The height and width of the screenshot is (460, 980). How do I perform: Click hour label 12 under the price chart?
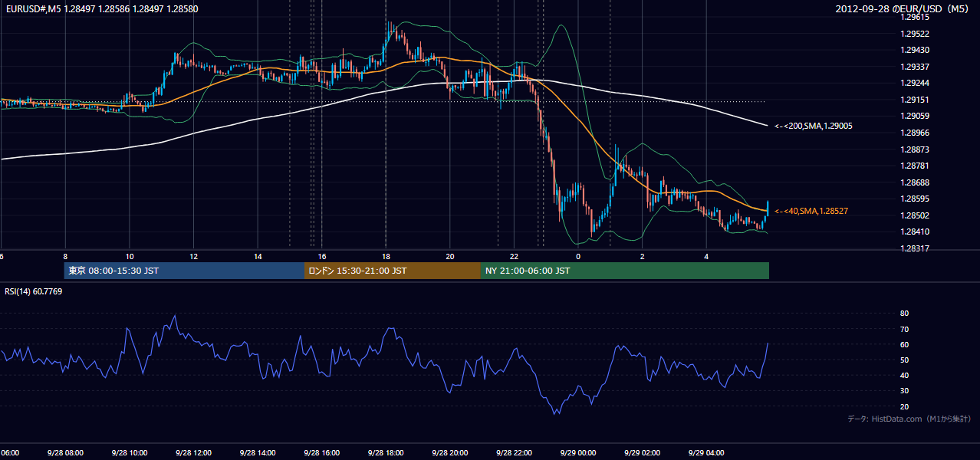point(194,256)
